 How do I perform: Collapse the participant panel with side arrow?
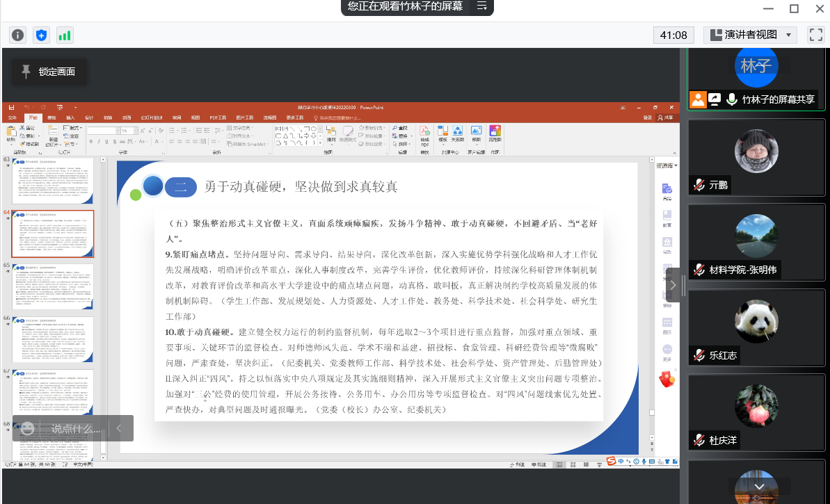(673, 286)
